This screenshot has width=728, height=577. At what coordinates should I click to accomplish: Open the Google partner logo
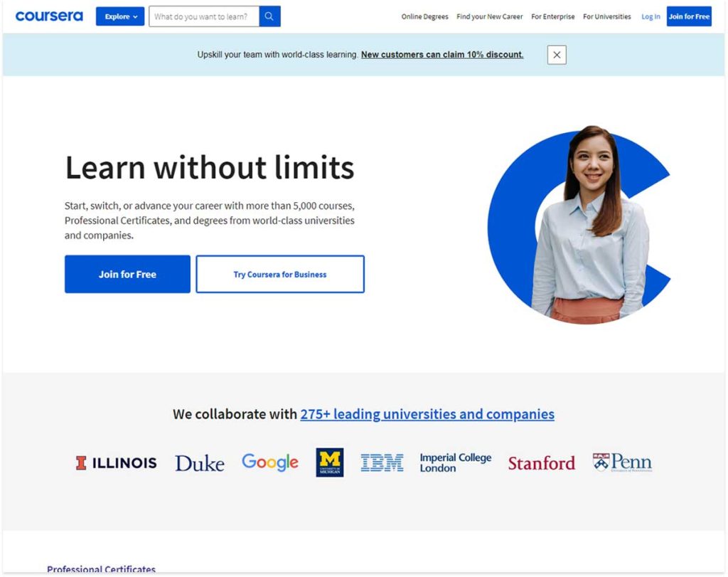270,462
